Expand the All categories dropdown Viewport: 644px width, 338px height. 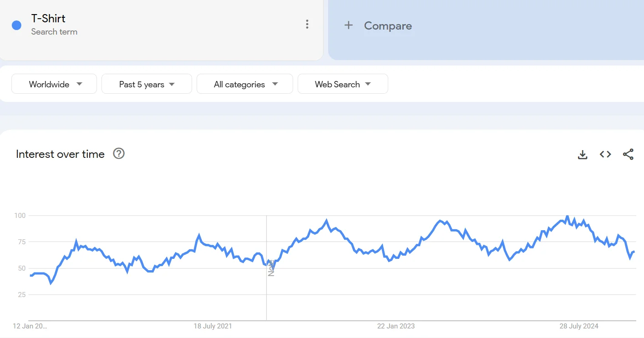coord(245,84)
